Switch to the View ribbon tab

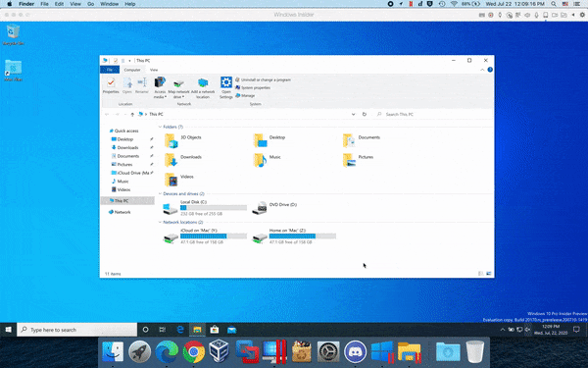click(x=154, y=70)
